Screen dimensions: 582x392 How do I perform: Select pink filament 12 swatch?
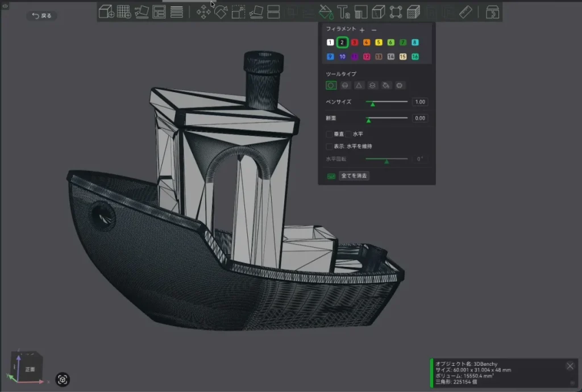(x=367, y=56)
